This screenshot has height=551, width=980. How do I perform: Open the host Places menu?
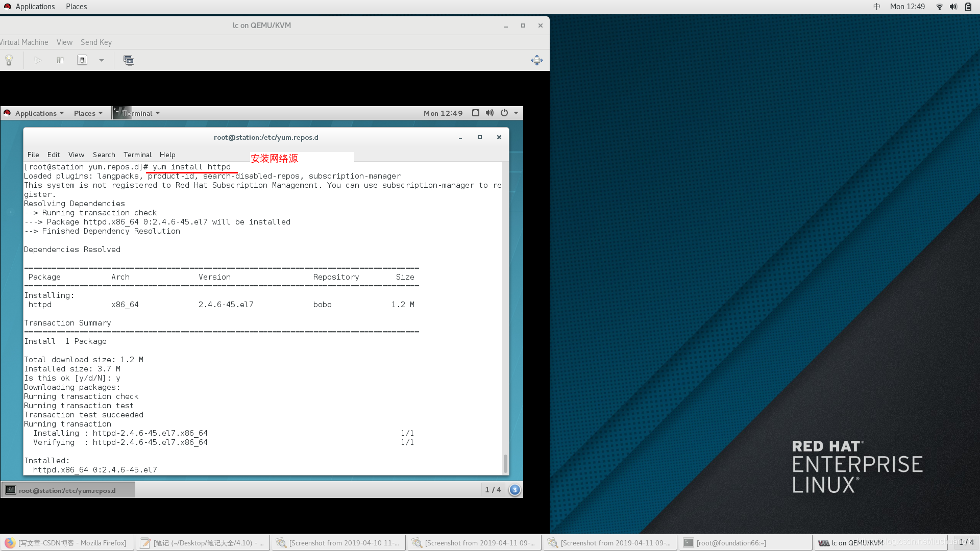click(x=76, y=7)
